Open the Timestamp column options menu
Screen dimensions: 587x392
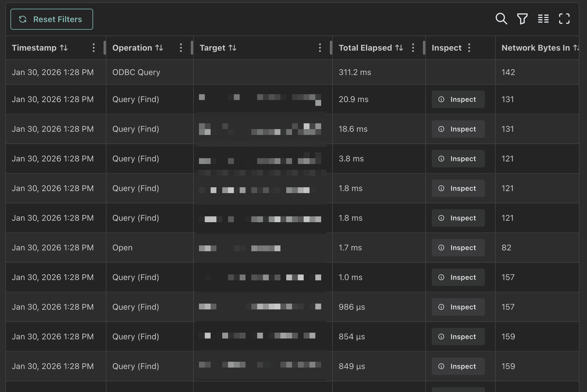94,48
